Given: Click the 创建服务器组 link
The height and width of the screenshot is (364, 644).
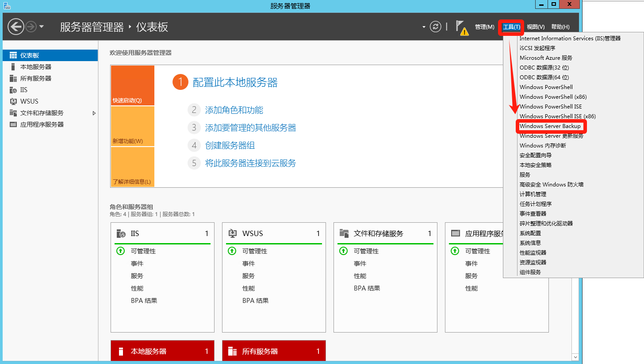Looking at the screenshot, I should click(x=230, y=146).
